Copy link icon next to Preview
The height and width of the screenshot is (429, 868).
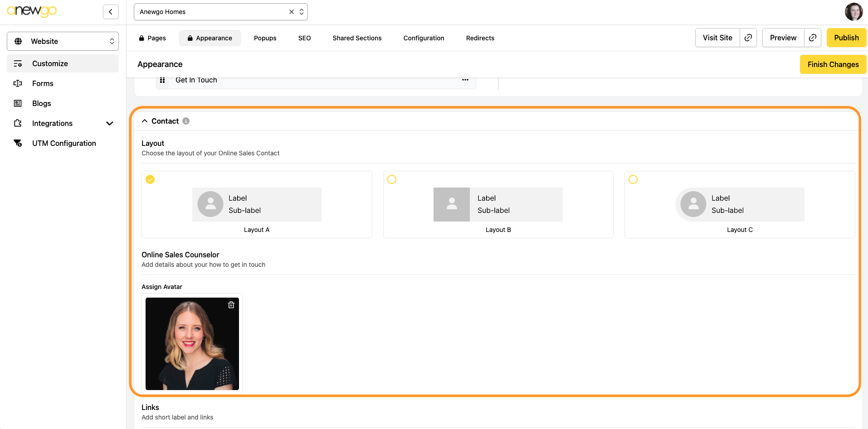813,38
